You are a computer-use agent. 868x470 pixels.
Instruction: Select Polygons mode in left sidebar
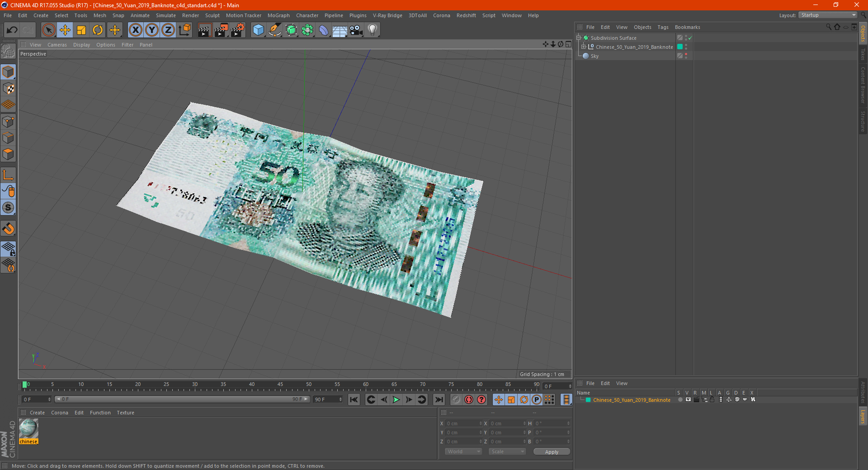(9, 154)
